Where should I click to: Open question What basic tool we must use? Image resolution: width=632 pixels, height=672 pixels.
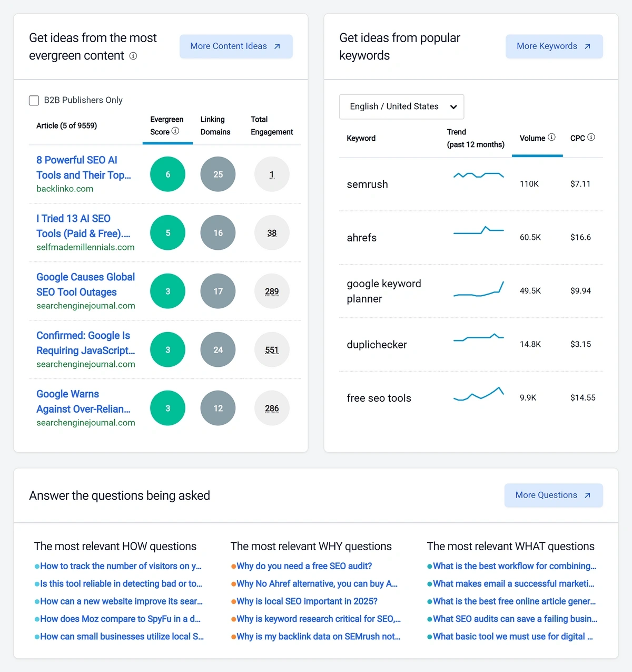[513, 637]
